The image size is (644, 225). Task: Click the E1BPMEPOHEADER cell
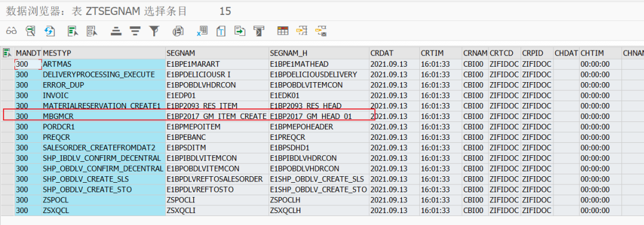coord(318,127)
